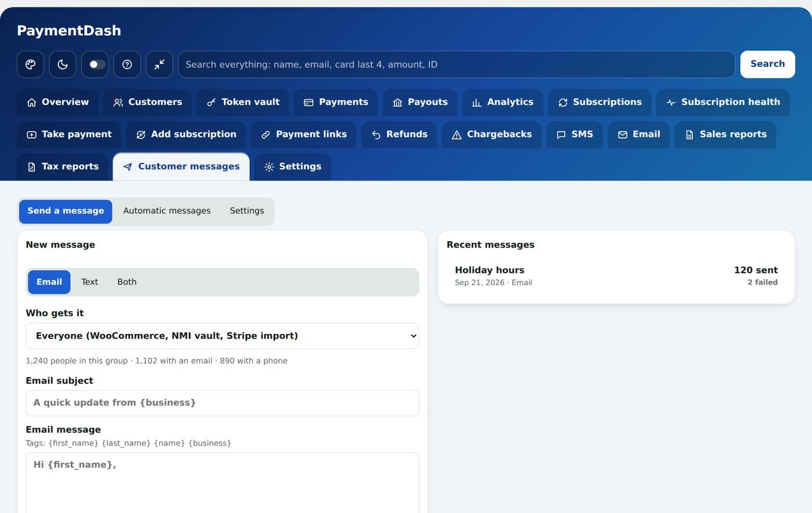
Task: Open the color theme palette button
Action: (30, 64)
